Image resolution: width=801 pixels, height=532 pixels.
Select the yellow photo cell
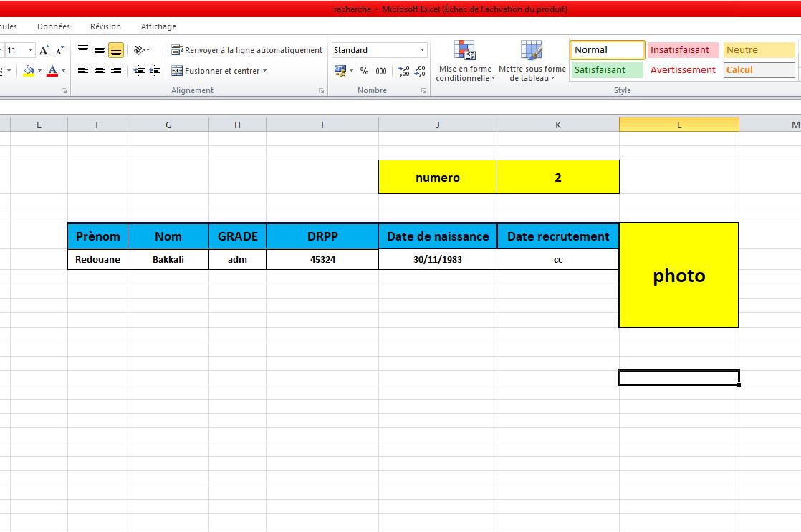tap(679, 275)
